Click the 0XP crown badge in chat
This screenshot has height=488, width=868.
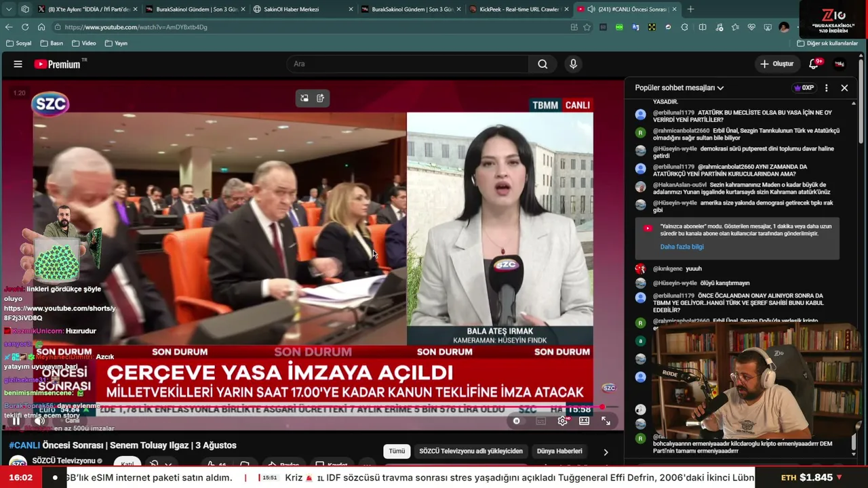pyautogui.click(x=804, y=88)
